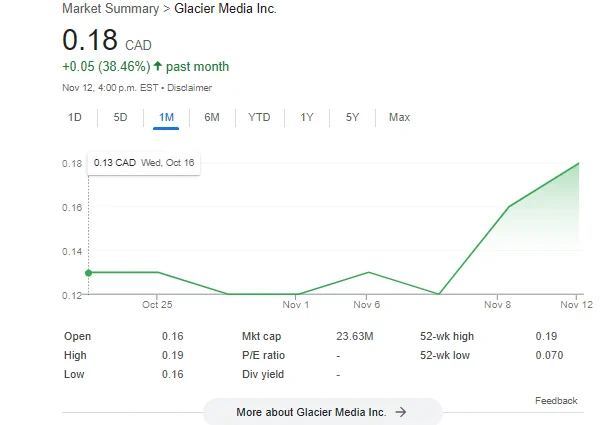Click the 0.14 y-axis label
This screenshot has width=604, height=425.
pos(72,252)
